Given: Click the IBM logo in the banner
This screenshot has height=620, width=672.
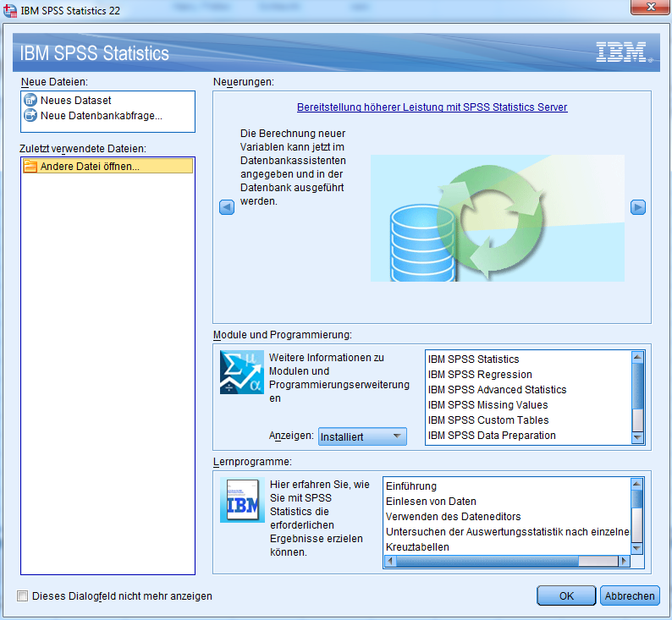Looking at the screenshot, I should 623,52.
